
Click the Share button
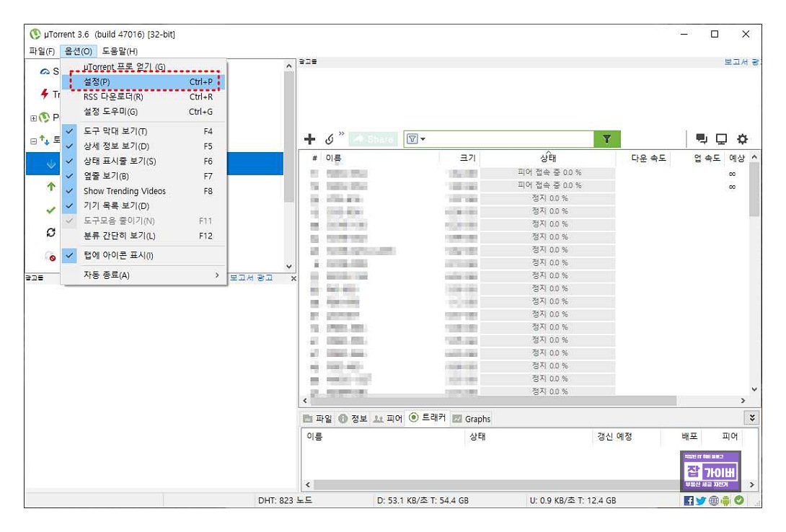(374, 138)
